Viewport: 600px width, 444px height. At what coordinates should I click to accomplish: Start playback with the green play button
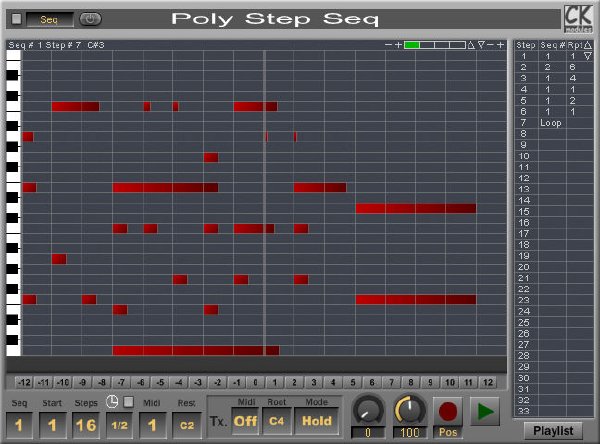tap(485, 411)
